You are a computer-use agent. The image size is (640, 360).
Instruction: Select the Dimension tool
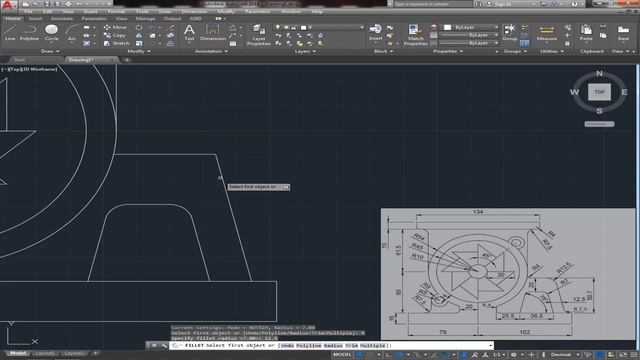coord(213,32)
